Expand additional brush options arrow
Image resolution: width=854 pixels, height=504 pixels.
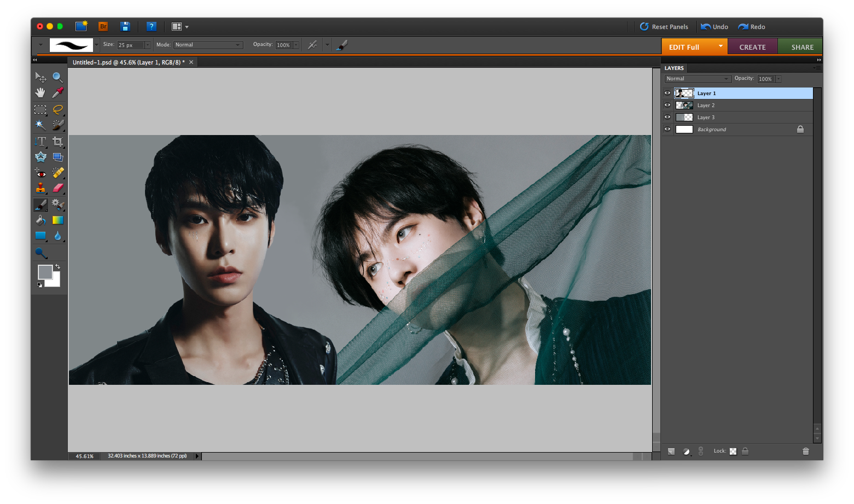pos(327,45)
